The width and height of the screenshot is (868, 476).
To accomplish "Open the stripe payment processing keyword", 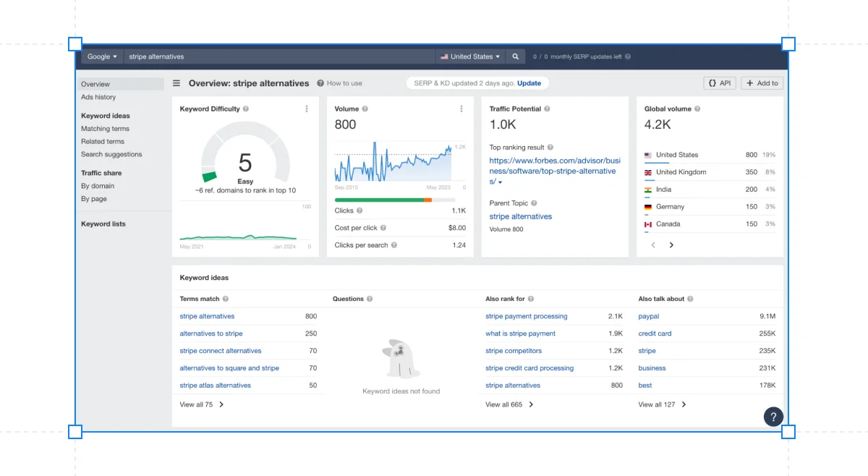I will [527, 316].
